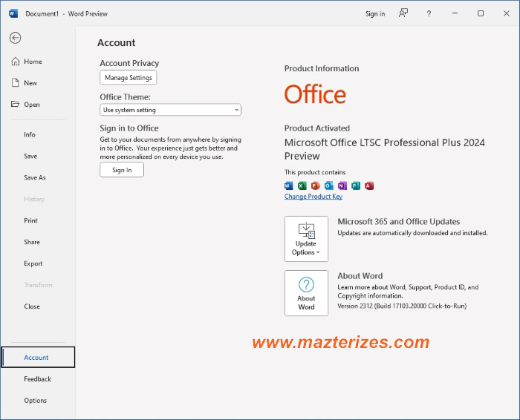Choose Open in the sidebar
Screen dimensions: 520x420
point(38,105)
